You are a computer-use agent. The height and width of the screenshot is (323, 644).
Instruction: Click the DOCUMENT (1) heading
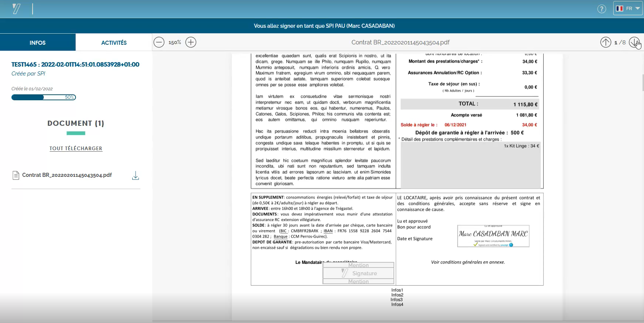76,123
